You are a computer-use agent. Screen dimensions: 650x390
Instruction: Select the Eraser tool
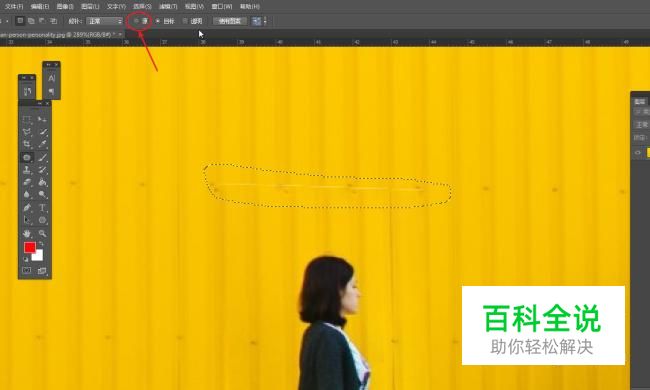[x=27, y=182]
